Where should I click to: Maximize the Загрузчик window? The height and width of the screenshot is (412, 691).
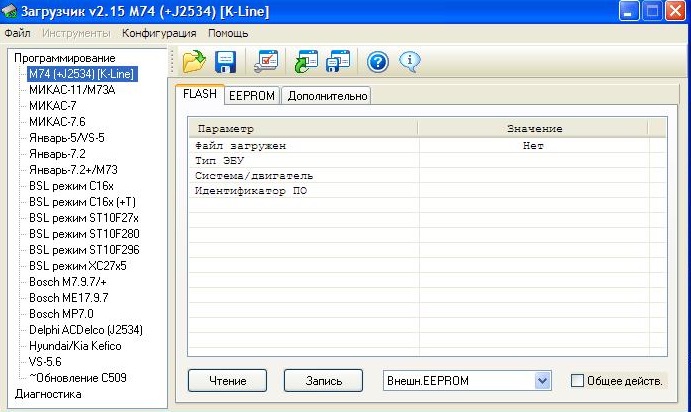(x=652, y=11)
